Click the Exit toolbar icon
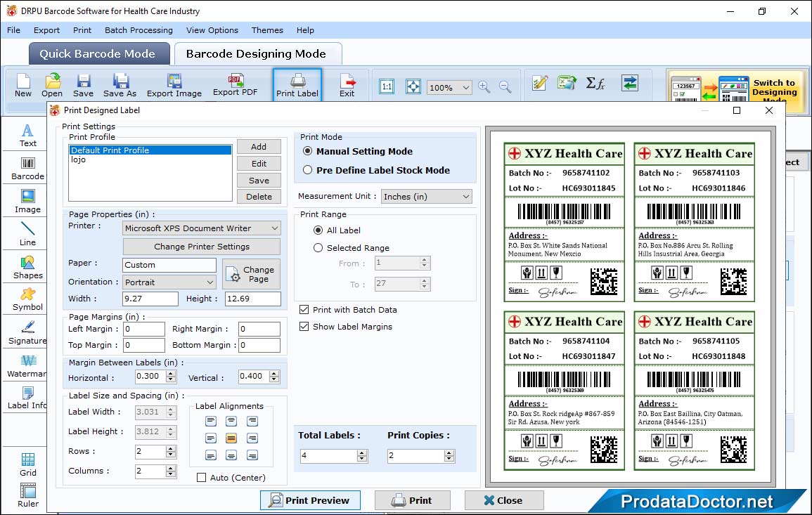The width and height of the screenshot is (812, 515). tap(347, 86)
